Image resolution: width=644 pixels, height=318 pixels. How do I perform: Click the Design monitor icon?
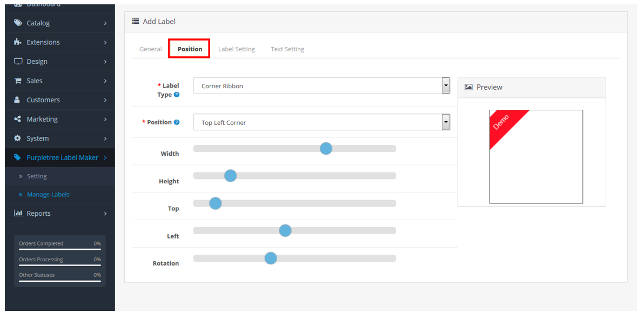pyautogui.click(x=18, y=62)
